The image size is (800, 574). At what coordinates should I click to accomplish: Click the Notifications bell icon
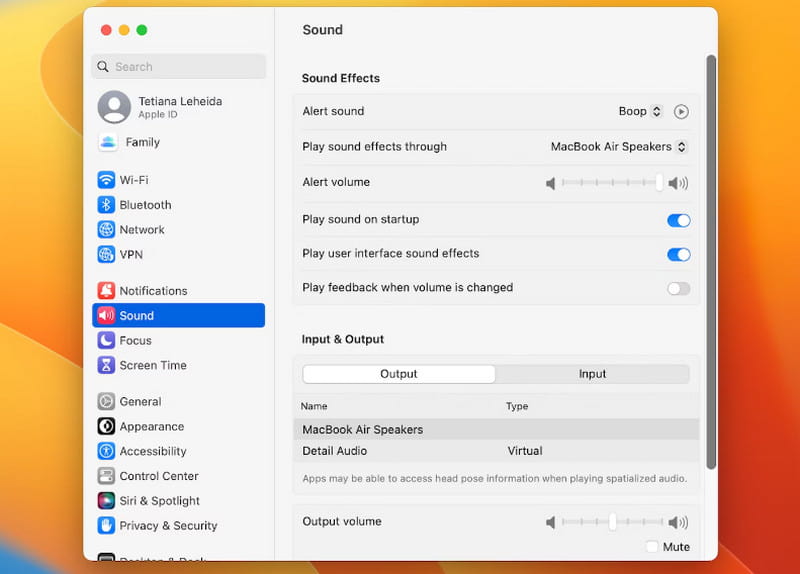tap(106, 291)
